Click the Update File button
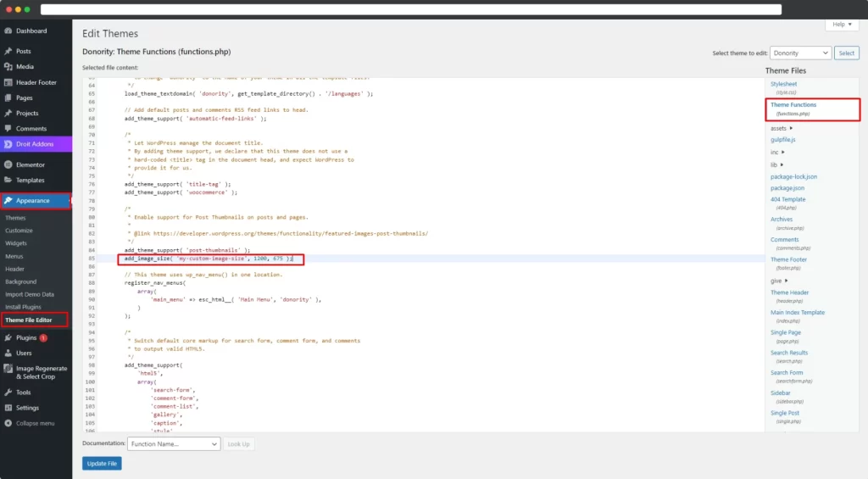 pyautogui.click(x=102, y=464)
